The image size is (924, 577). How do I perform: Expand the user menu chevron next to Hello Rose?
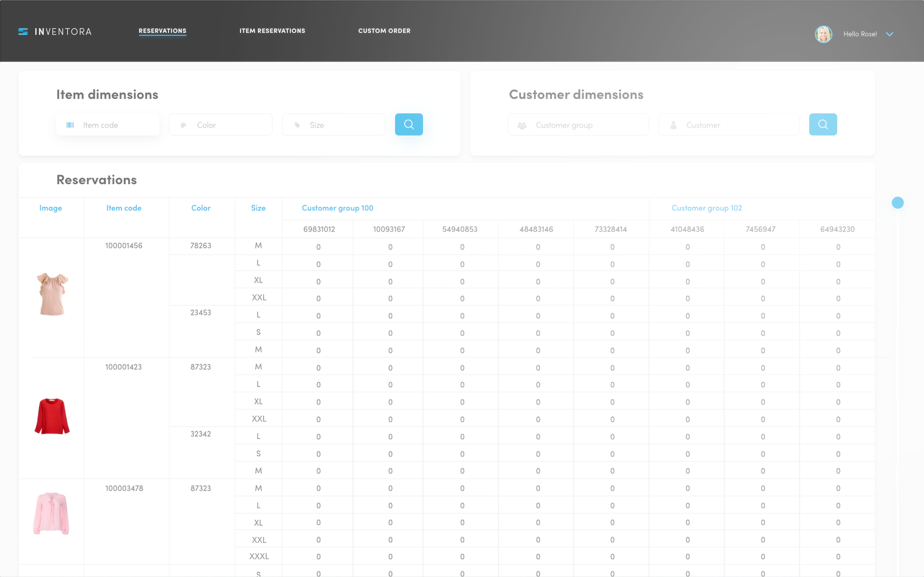pyautogui.click(x=889, y=34)
